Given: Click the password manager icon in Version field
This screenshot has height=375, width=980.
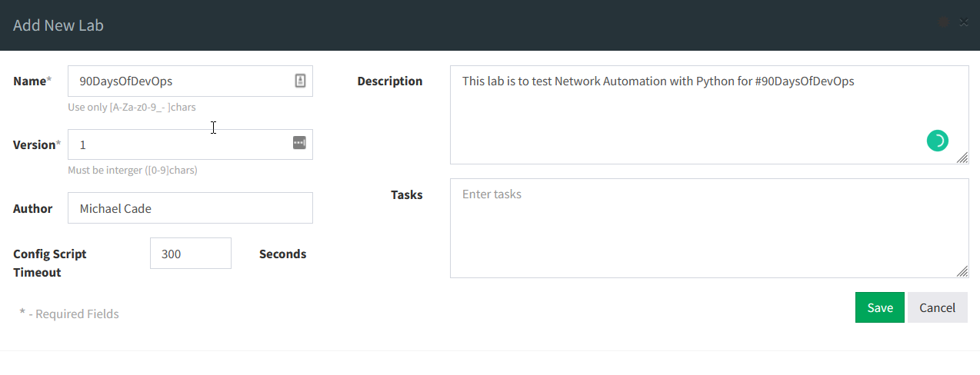Looking at the screenshot, I should (x=299, y=143).
